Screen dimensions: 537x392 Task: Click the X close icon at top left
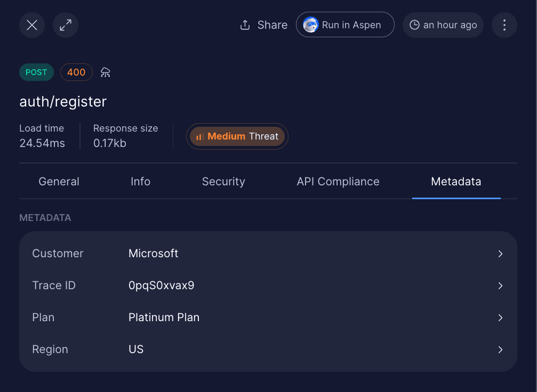(31, 24)
